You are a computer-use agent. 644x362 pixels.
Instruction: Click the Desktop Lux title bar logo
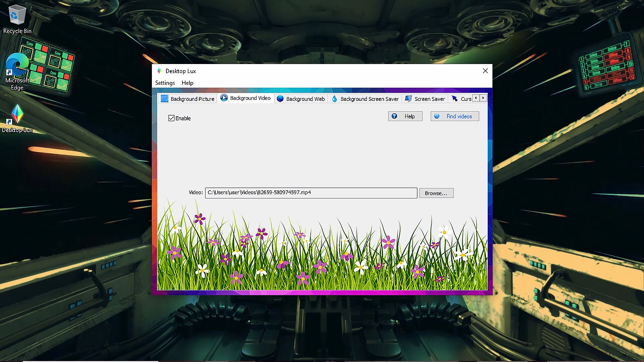pos(159,71)
